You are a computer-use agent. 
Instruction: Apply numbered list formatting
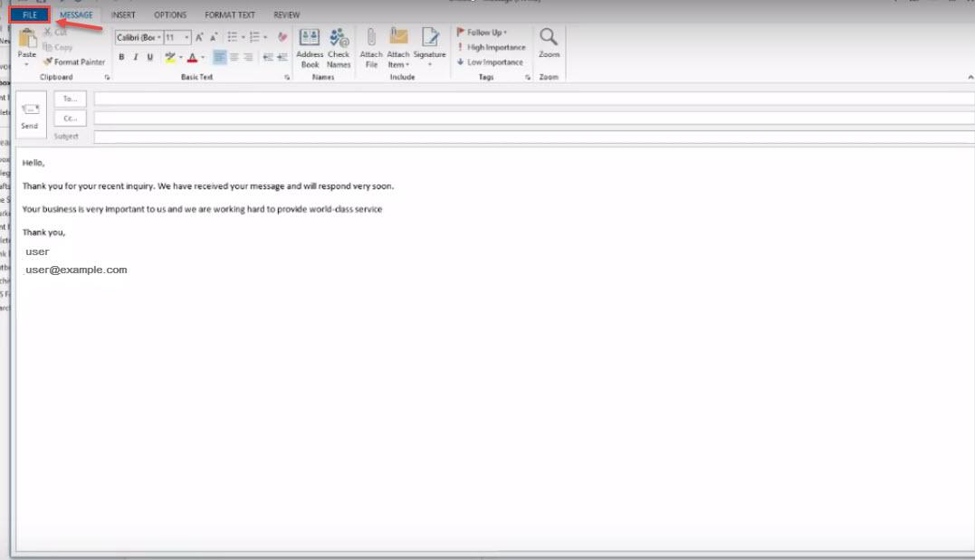coord(254,38)
